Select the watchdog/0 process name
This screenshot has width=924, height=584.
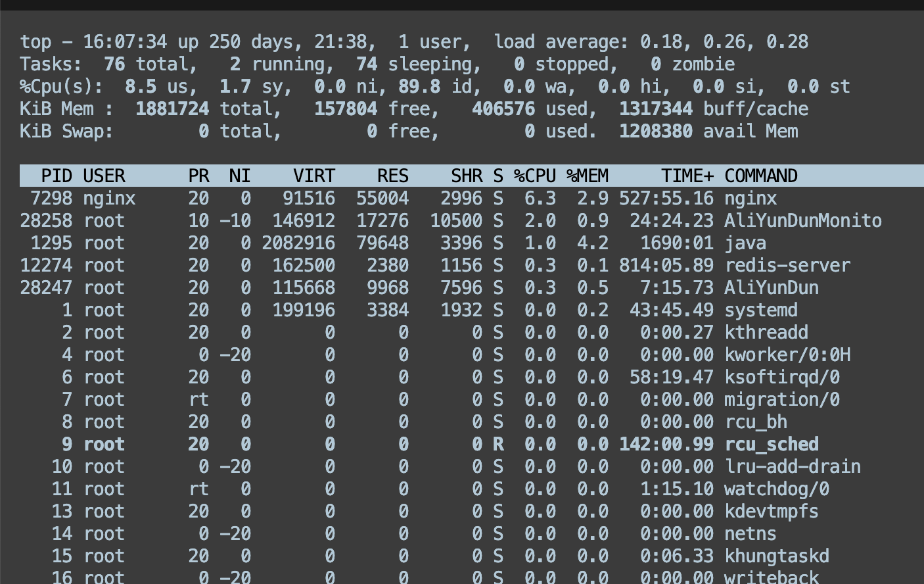point(777,489)
